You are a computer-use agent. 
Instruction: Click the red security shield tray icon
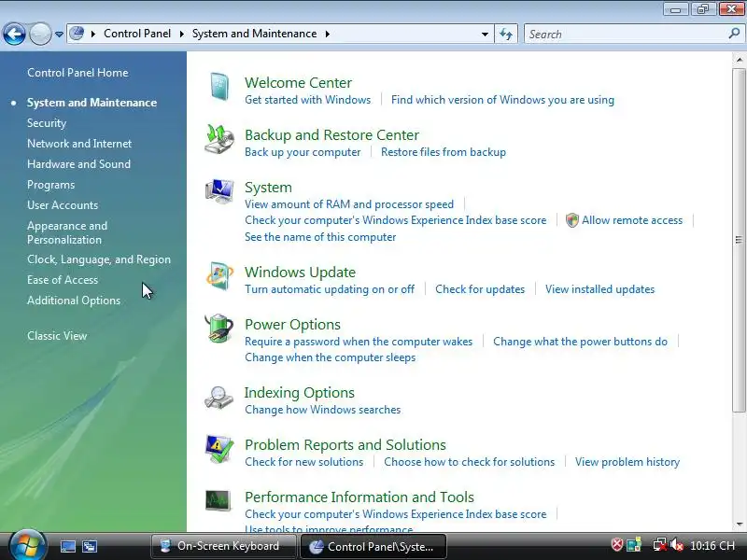point(617,545)
